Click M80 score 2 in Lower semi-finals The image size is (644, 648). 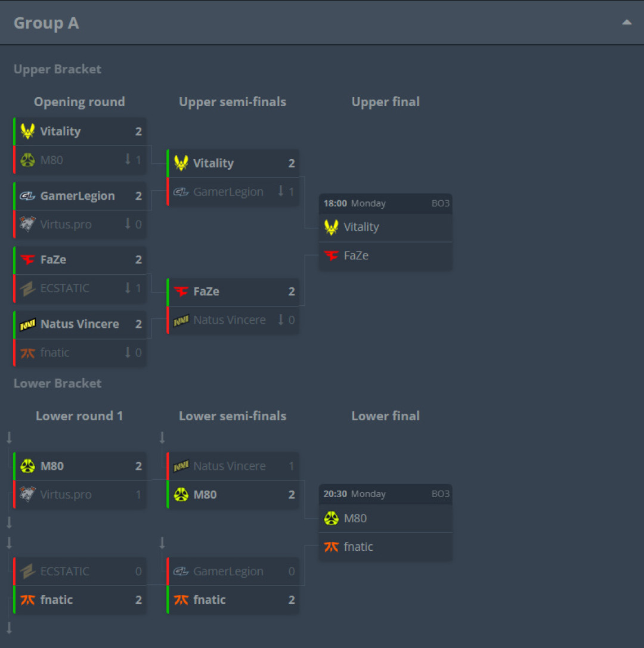(x=292, y=495)
